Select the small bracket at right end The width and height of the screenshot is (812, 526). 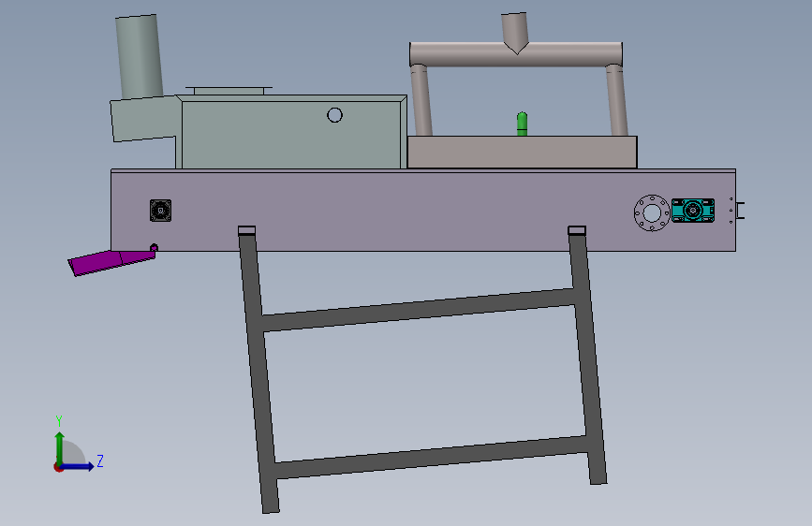(x=741, y=211)
